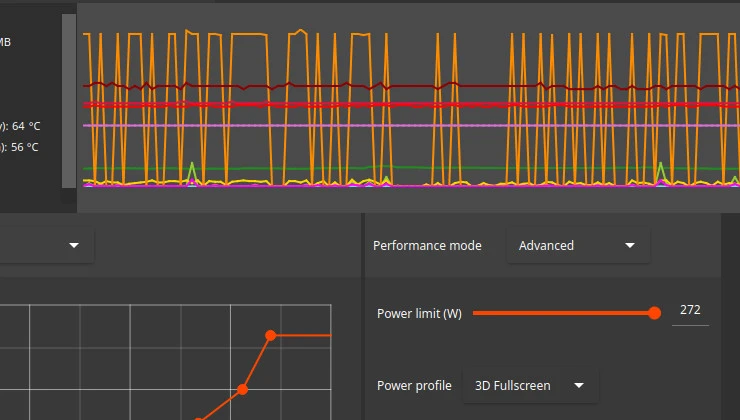Click the Performance mode label

coord(427,246)
